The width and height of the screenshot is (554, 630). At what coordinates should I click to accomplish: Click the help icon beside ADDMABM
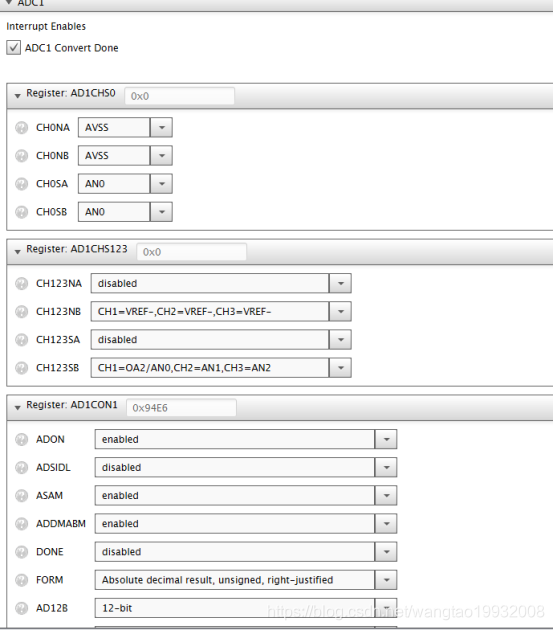(21, 524)
